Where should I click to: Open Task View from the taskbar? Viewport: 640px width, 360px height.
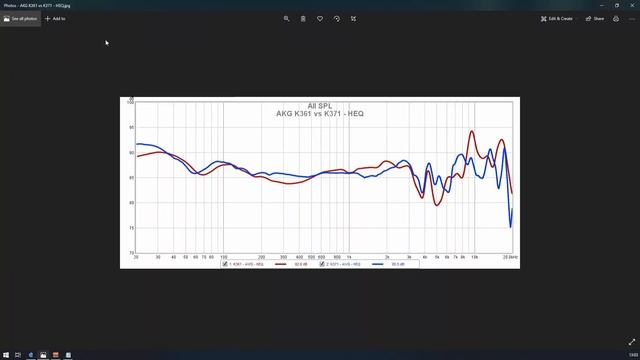pos(18,355)
